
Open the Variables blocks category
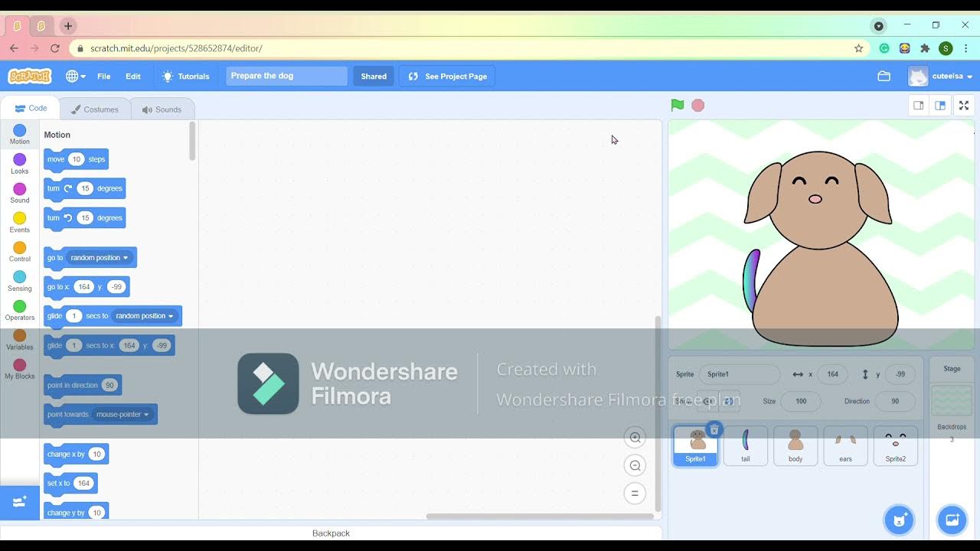point(20,340)
